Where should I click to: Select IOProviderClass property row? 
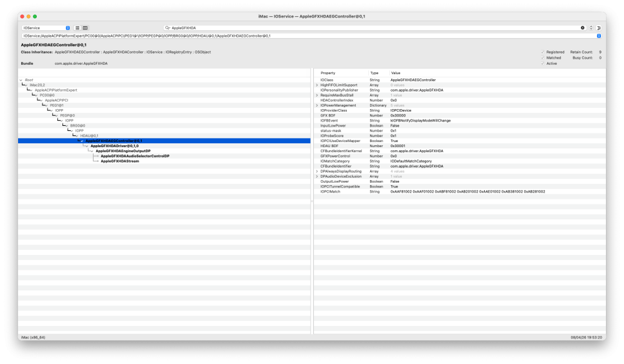[460, 110]
